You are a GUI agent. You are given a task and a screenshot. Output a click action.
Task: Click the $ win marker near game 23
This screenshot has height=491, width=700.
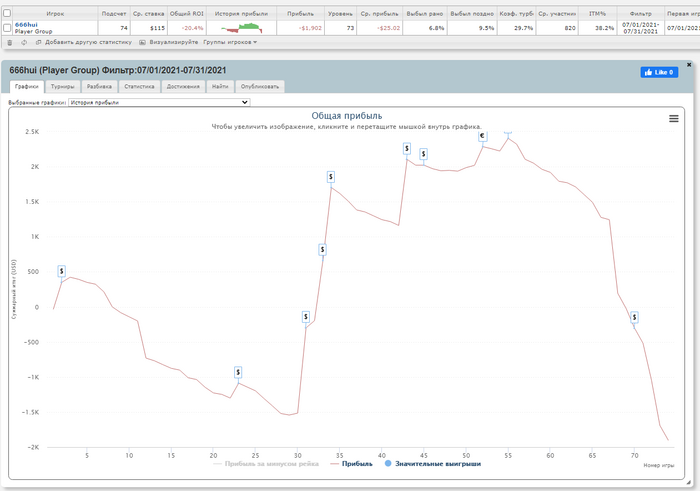[x=238, y=372]
